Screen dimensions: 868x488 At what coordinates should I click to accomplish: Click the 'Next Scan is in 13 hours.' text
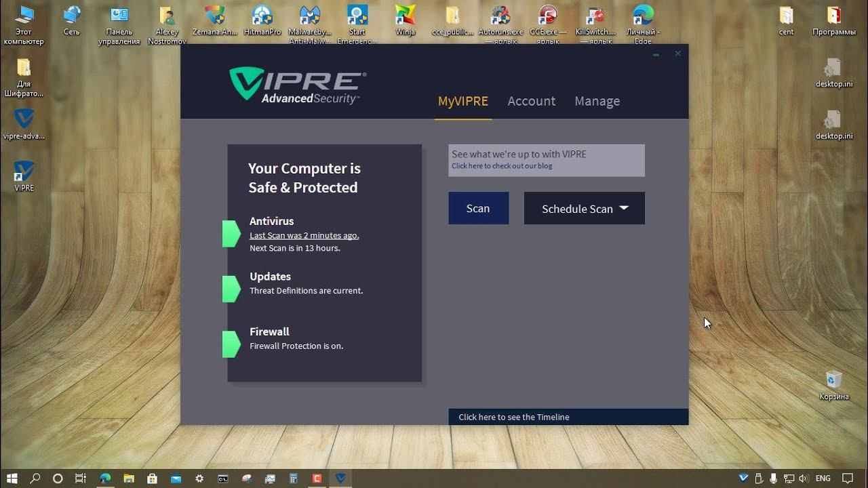click(295, 248)
